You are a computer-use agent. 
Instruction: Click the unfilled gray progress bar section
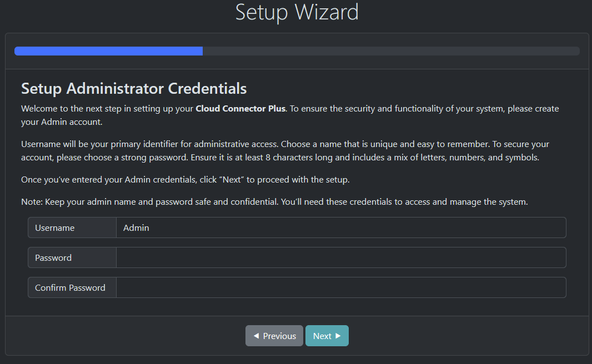click(391, 51)
